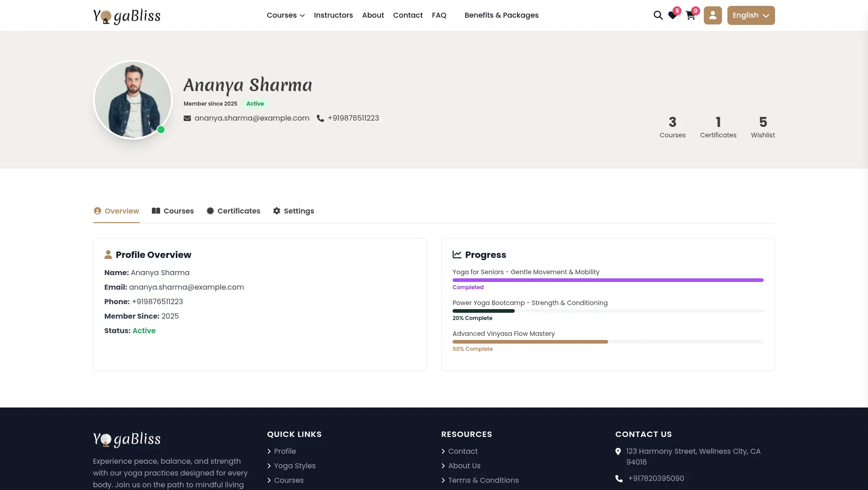Expand the Courses dropdown menu

[285, 15]
